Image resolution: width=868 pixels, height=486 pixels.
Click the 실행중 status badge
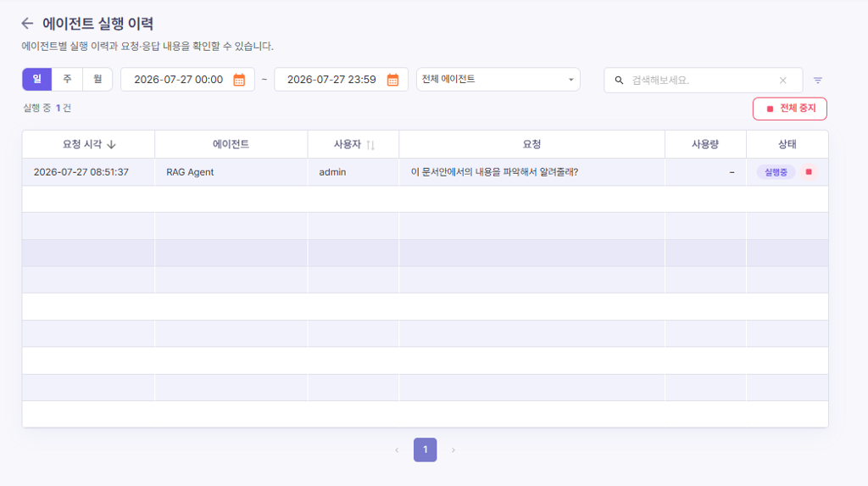(x=776, y=172)
